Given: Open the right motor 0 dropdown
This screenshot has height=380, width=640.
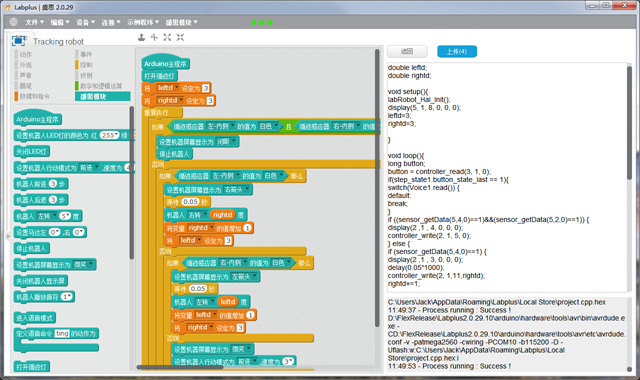Looking at the screenshot, I should coord(78,232).
